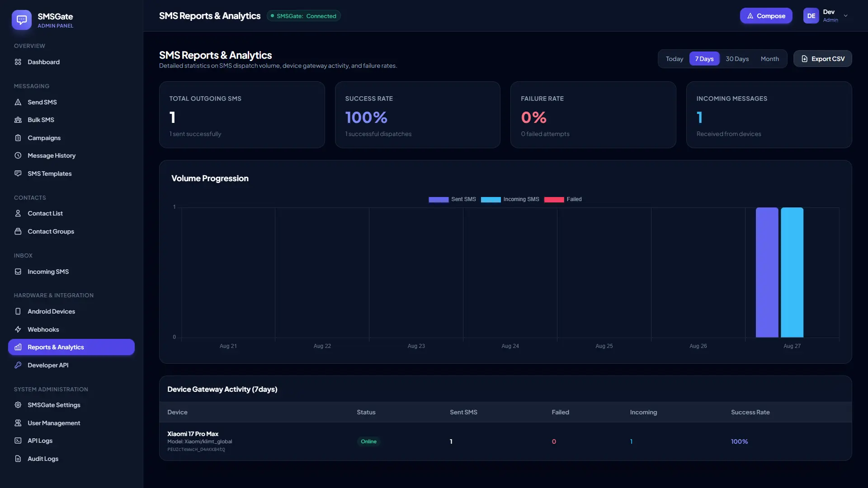The height and width of the screenshot is (488, 868).
Task: Toggle Incoming SMS series in legend
Action: (x=510, y=199)
